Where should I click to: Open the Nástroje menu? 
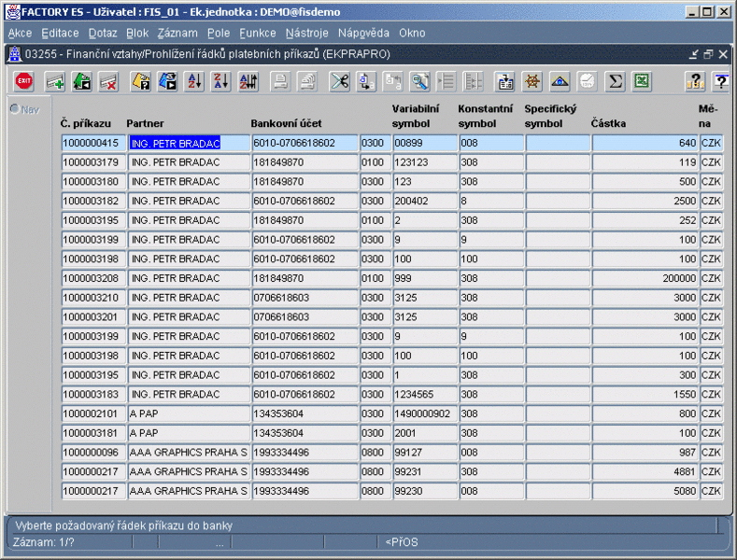(x=307, y=33)
